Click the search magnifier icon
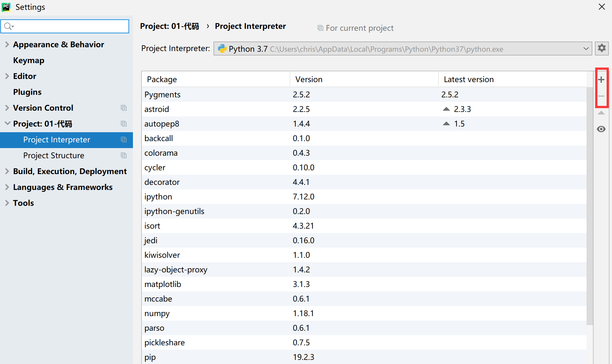This screenshot has height=364, width=612. [9, 26]
